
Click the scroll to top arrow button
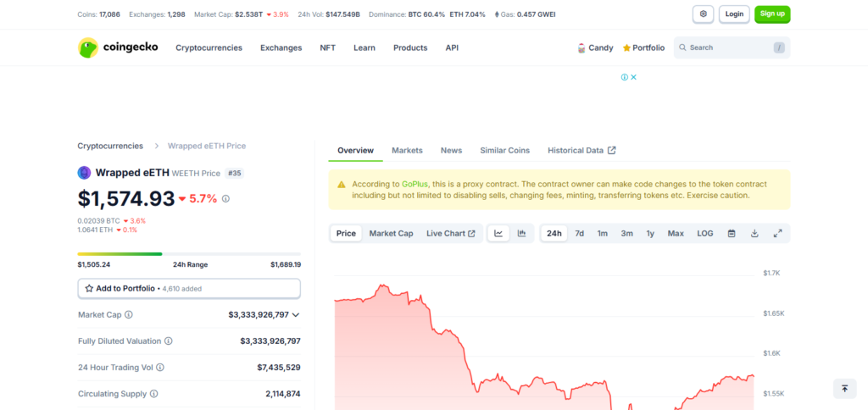(x=845, y=389)
